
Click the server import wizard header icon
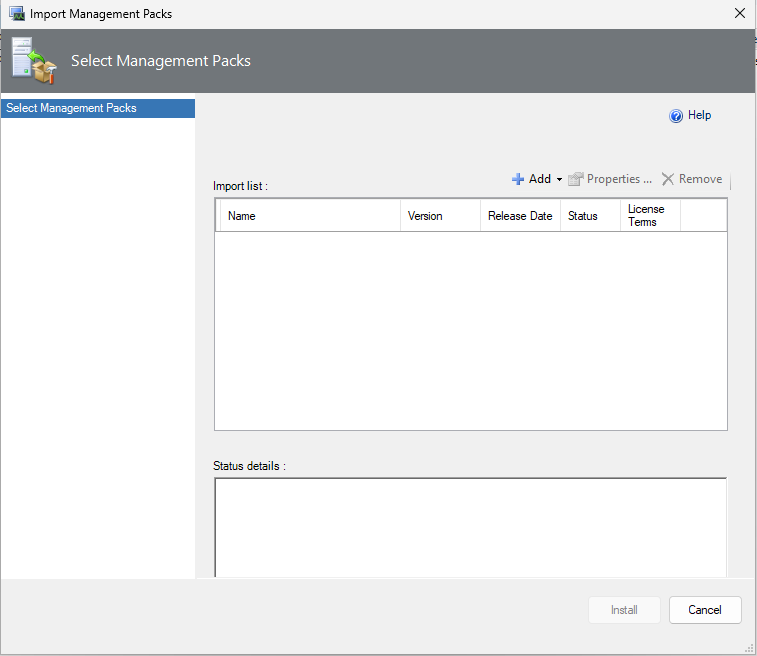[x=34, y=61]
